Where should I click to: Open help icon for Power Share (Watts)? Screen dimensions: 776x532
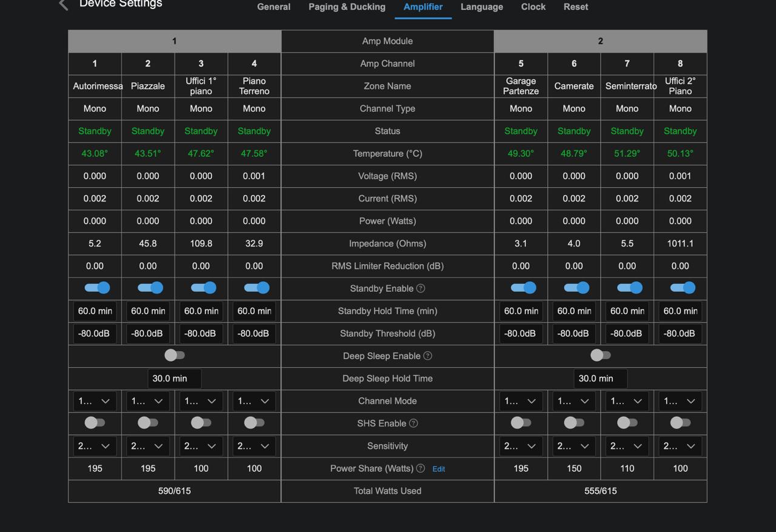point(421,468)
